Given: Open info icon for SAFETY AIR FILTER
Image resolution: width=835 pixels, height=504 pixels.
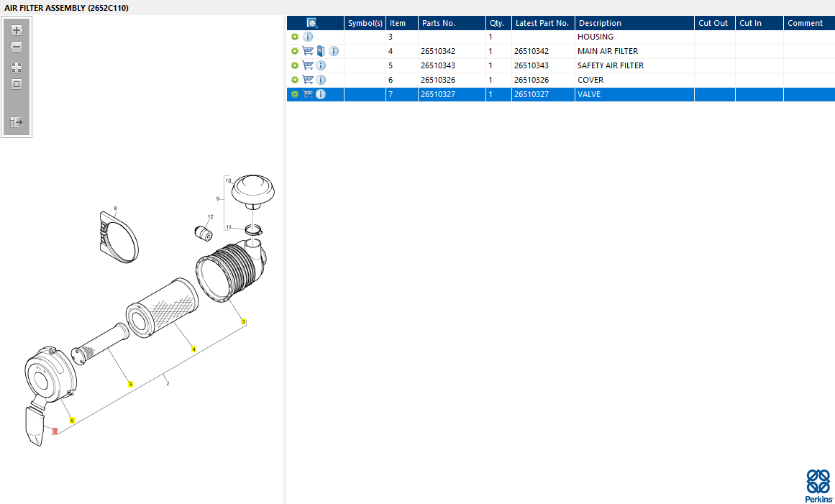Looking at the screenshot, I should click(x=321, y=65).
